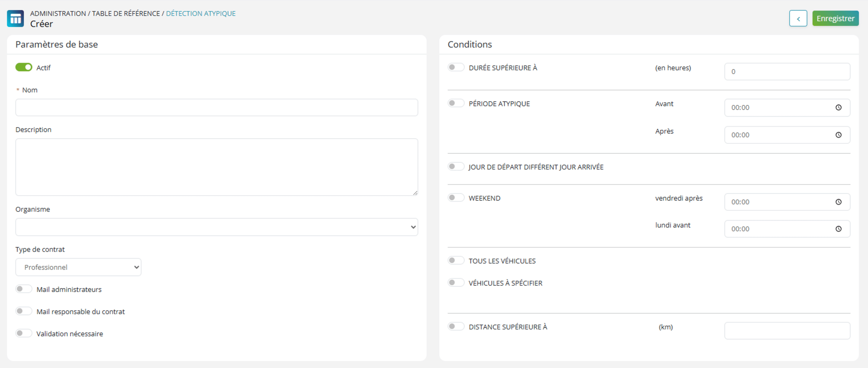Click the Après time field
868x368 pixels.
787,135
